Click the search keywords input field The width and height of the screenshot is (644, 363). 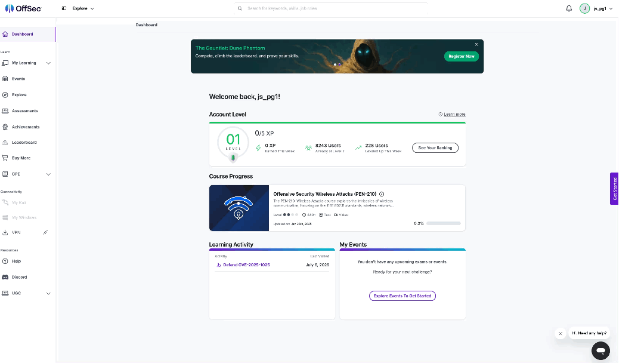331,8
